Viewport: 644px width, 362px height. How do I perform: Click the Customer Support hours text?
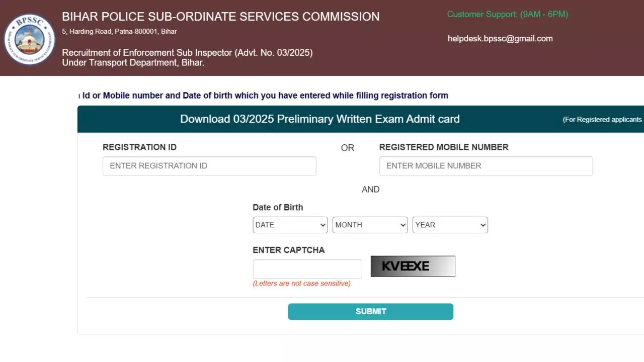click(507, 14)
